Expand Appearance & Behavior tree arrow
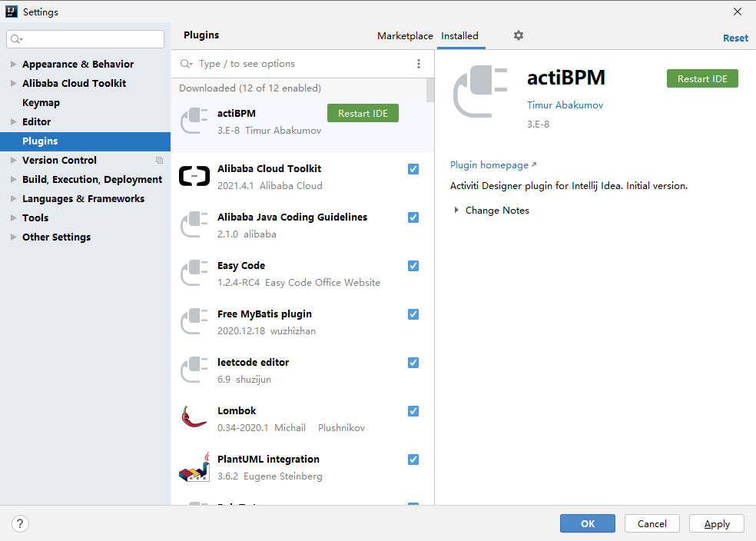 [14, 64]
